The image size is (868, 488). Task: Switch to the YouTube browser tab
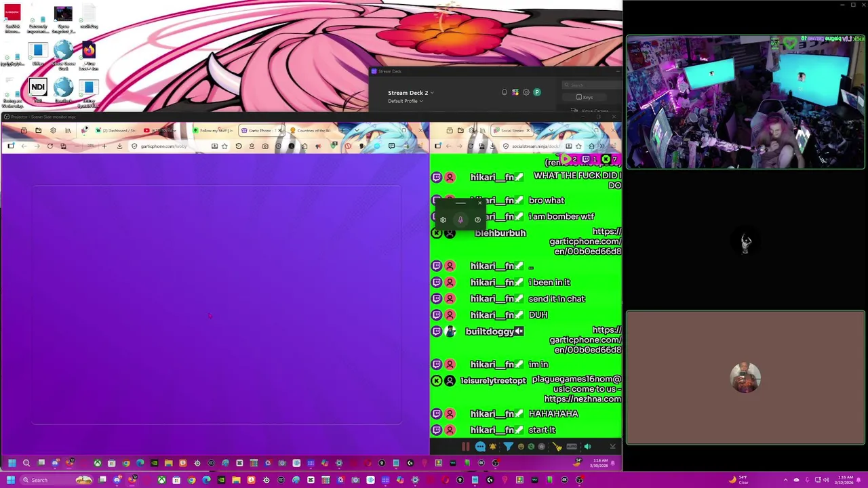tap(159, 130)
